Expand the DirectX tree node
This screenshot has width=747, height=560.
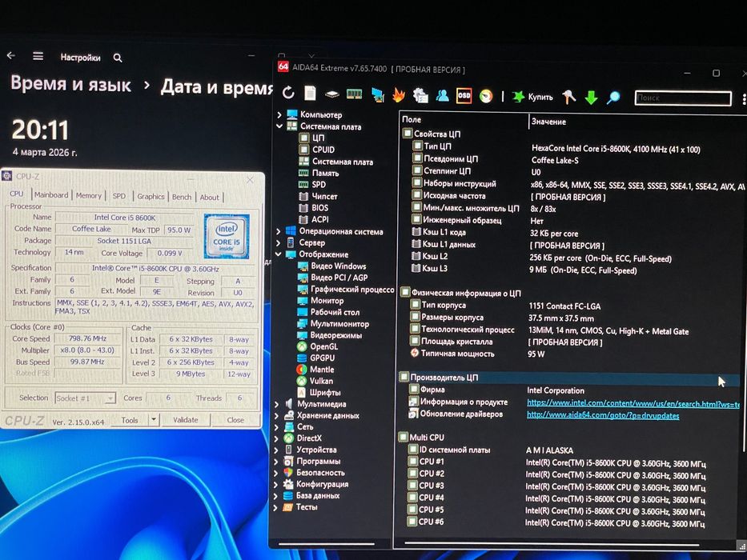[x=276, y=438]
